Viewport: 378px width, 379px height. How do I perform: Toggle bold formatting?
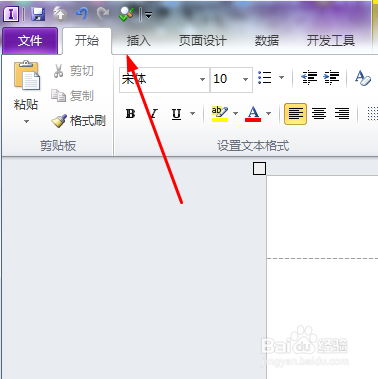point(131,114)
